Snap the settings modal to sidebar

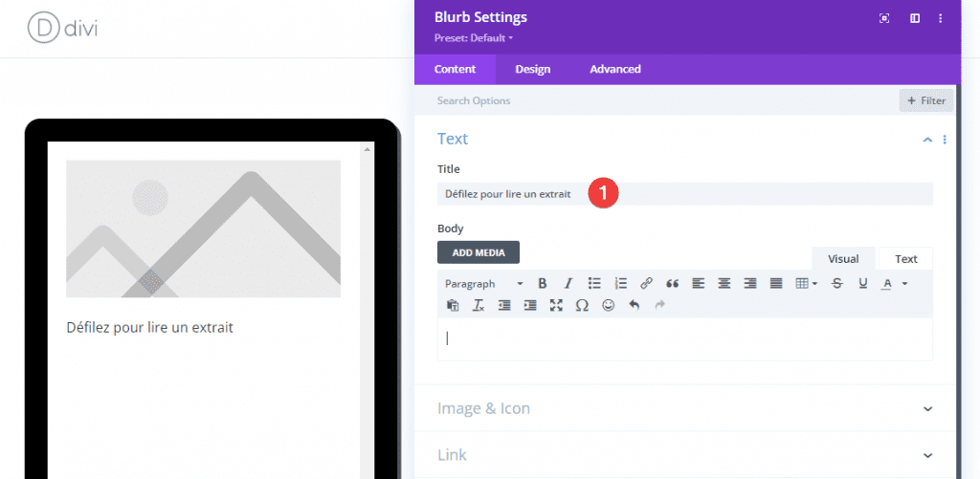point(914,18)
